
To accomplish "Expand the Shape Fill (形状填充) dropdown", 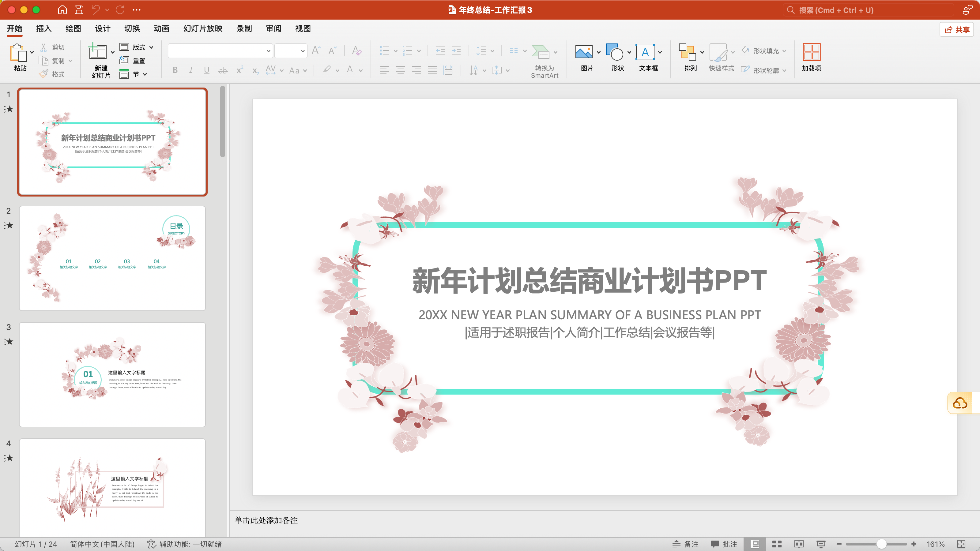I will pos(784,51).
